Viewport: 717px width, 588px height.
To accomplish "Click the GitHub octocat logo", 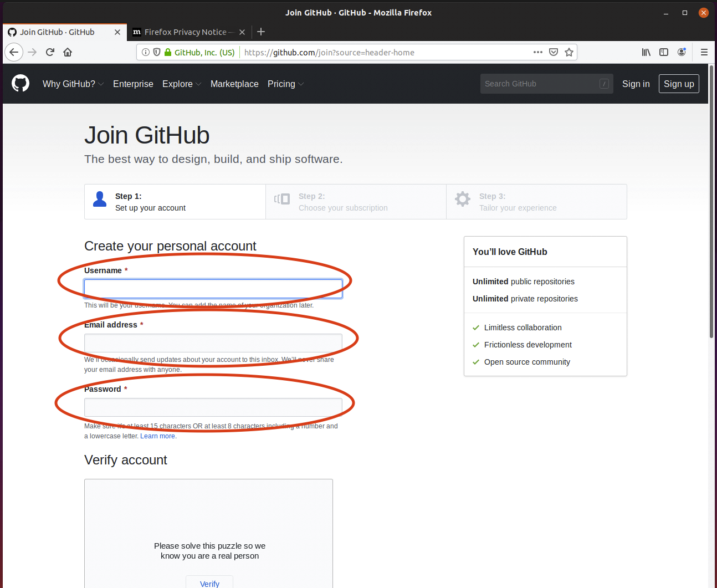I will pyautogui.click(x=21, y=84).
